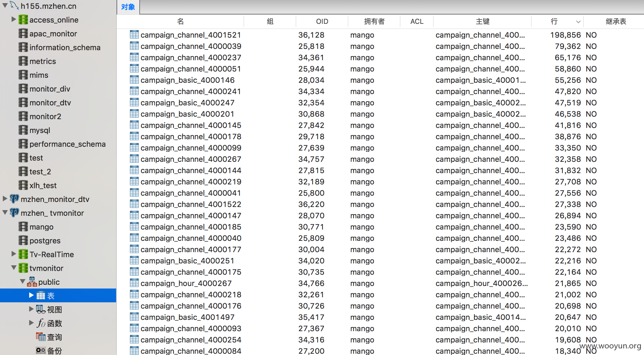
Task: Click the public schema icon
Action: [x=32, y=282]
